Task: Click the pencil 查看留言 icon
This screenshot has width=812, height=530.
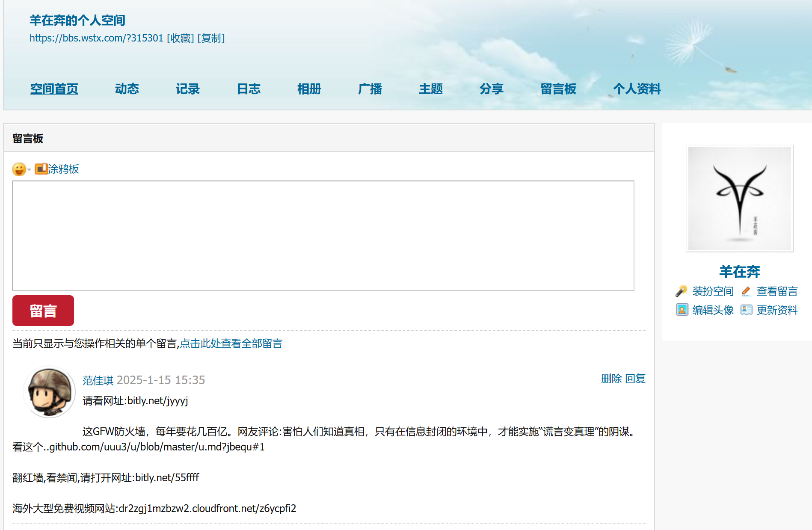Action: click(x=746, y=291)
